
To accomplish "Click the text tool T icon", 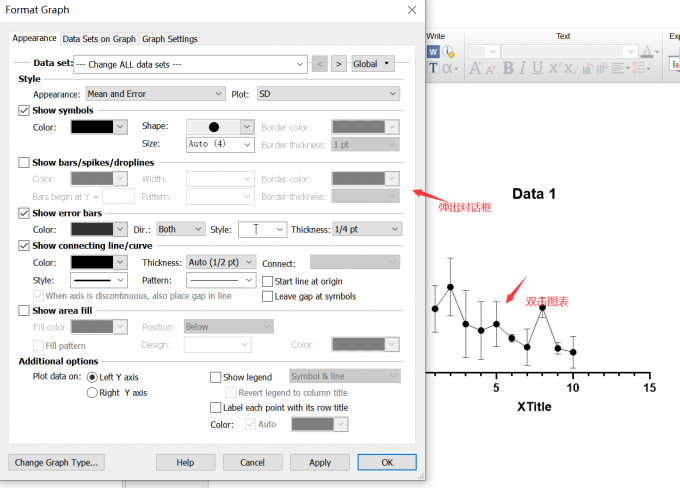I will coord(434,68).
